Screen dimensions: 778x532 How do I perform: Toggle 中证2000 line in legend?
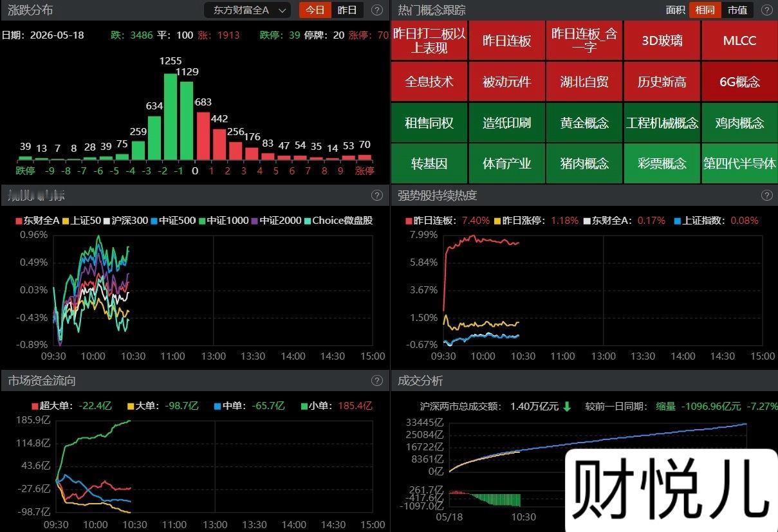(x=276, y=221)
